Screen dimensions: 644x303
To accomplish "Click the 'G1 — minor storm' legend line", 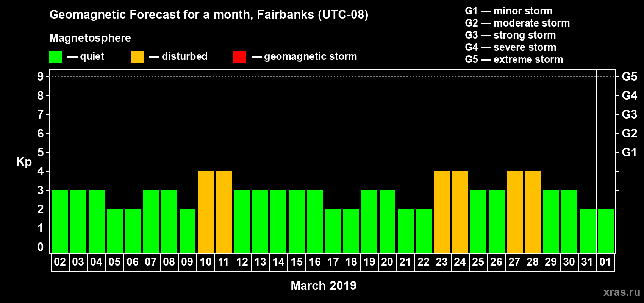I will coord(509,11).
